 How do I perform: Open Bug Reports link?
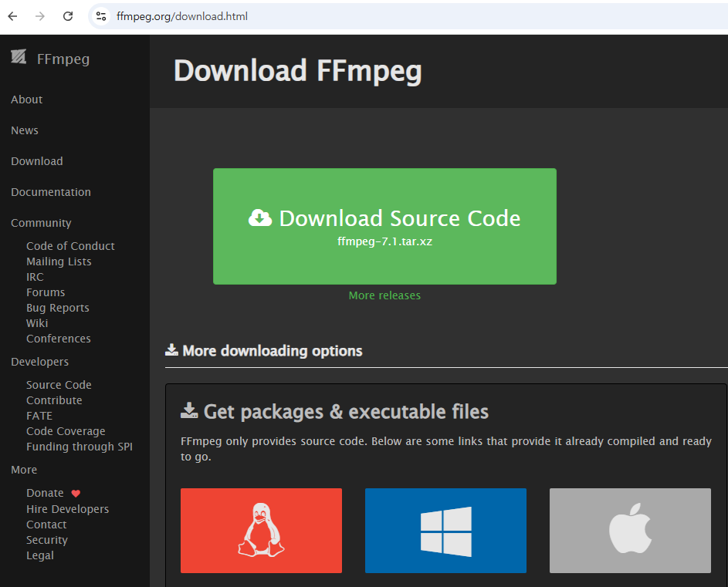[x=58, y=308]
